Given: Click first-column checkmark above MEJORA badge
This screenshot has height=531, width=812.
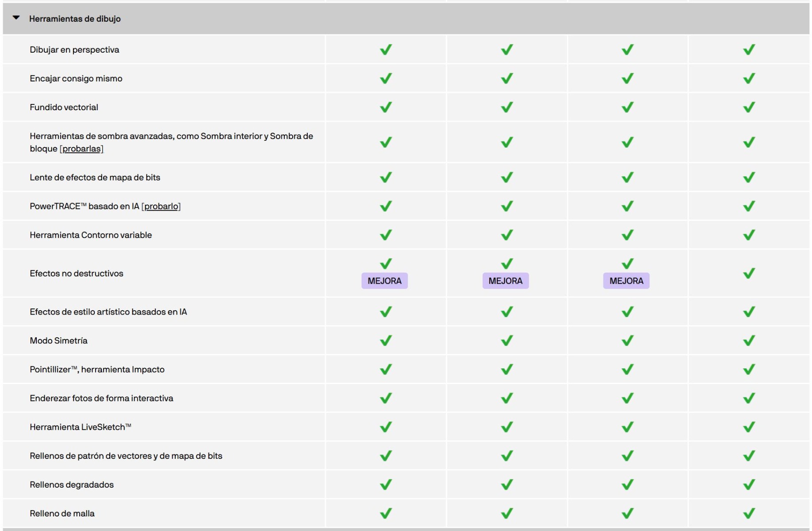Looking at the screenshot, I should click(x=386, y=264).
